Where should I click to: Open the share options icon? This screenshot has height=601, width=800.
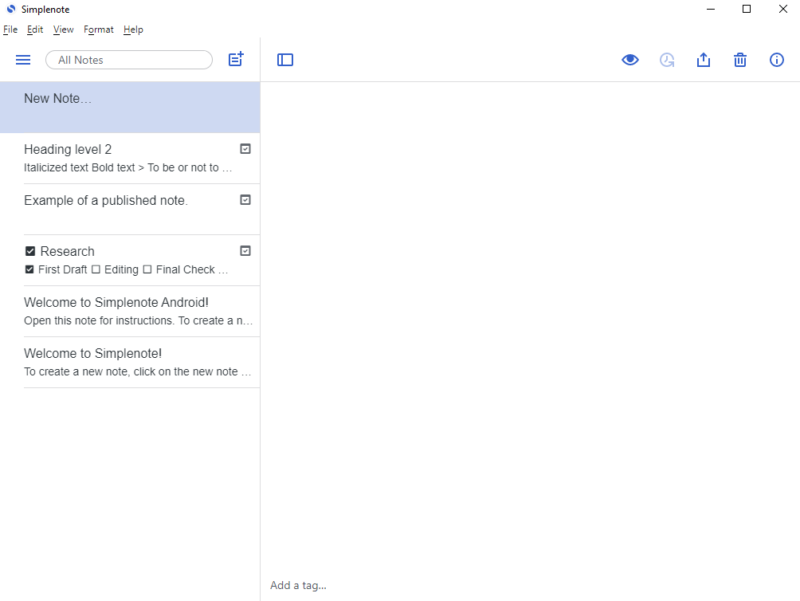pos(703,60)
